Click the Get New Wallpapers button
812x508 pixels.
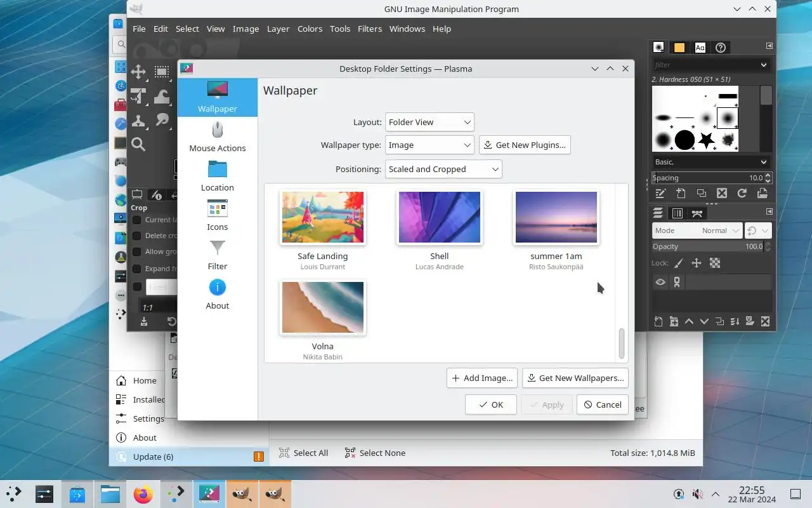575,378
